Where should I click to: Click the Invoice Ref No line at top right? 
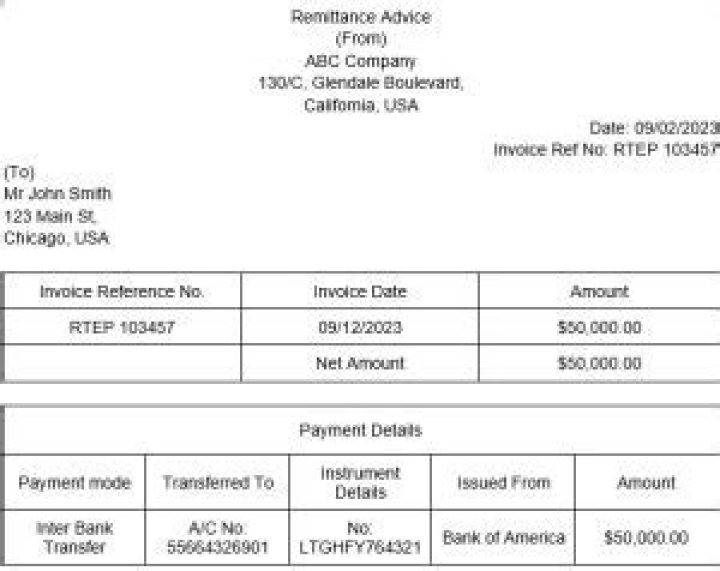(606, 149)
